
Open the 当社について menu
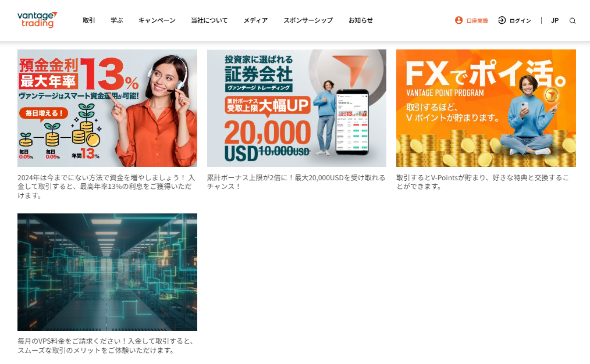(x=209, y=20)
